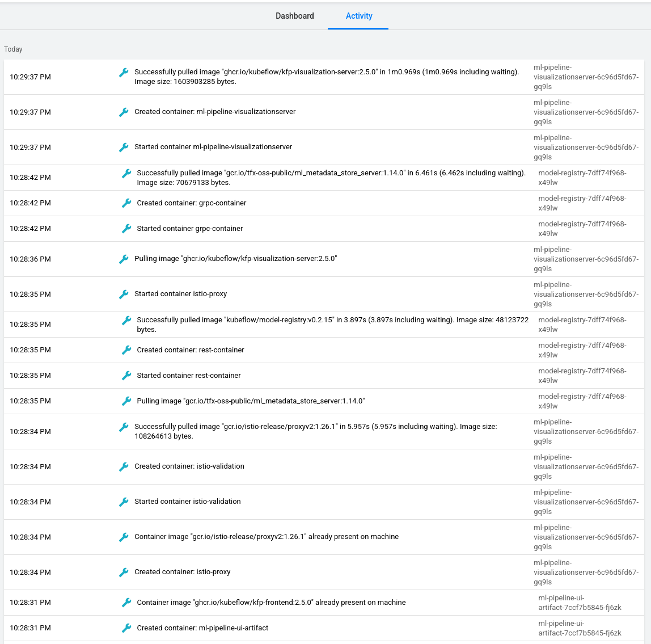Click wrench icon beside Created container rest-container

[x=126, y=350]
